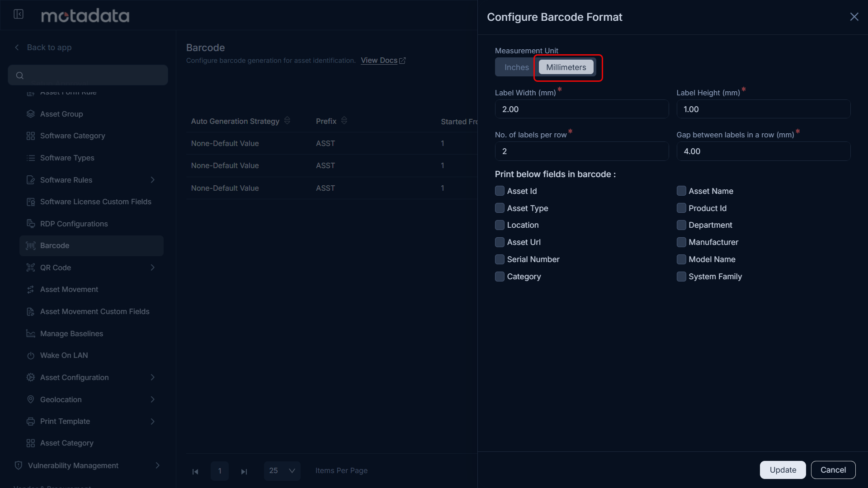Open the items per page dropdown
This screenshot has width=868, height=488.
tap(282, 471)
